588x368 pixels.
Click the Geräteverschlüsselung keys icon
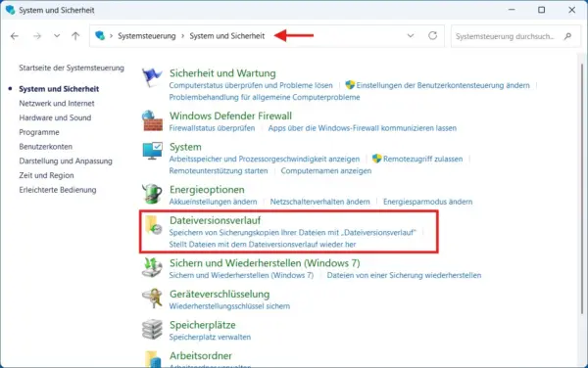click(152, 299)
